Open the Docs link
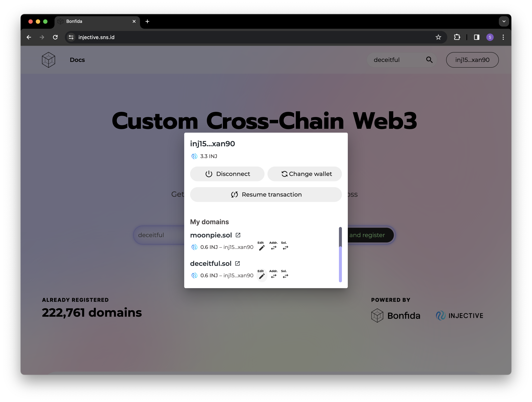532x402 pixels. [77, 60]
